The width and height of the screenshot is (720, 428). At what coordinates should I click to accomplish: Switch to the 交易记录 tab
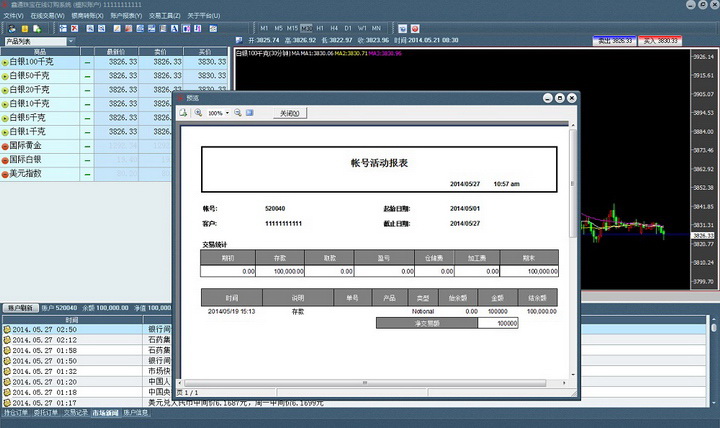point(75,413)
